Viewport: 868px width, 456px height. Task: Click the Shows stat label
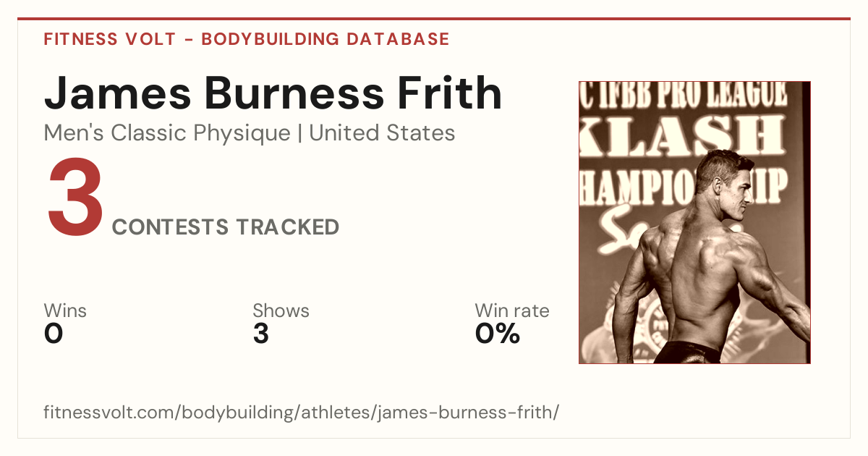click(x=281, y=311)
